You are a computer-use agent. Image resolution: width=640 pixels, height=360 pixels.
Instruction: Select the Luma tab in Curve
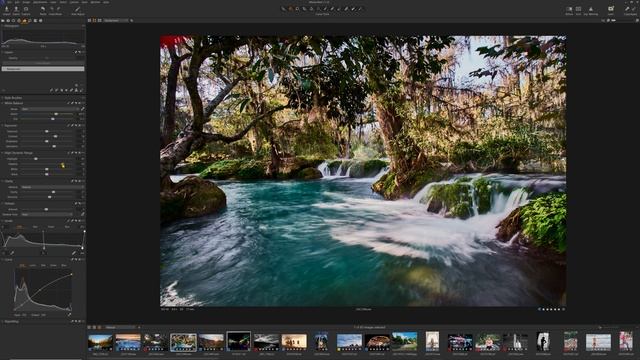[32, 265]
